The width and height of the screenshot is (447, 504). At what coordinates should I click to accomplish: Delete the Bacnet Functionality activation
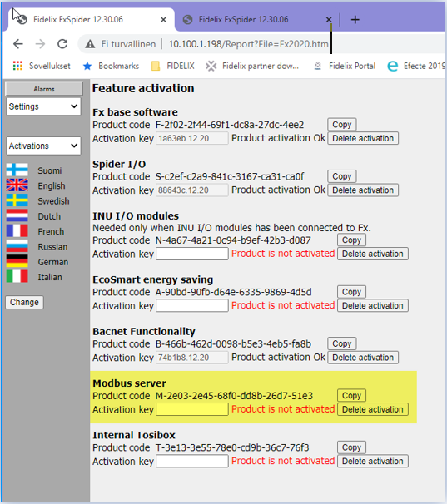363,358
